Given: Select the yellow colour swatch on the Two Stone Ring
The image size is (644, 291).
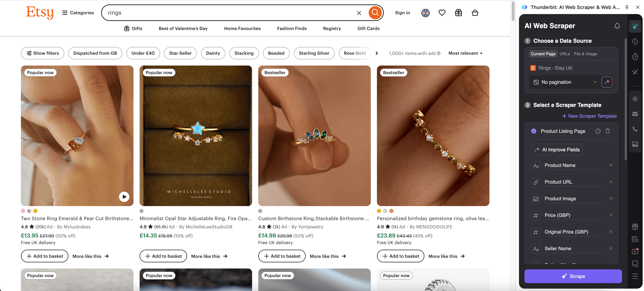Looking at the screenshot, I should tap(35, 211).
